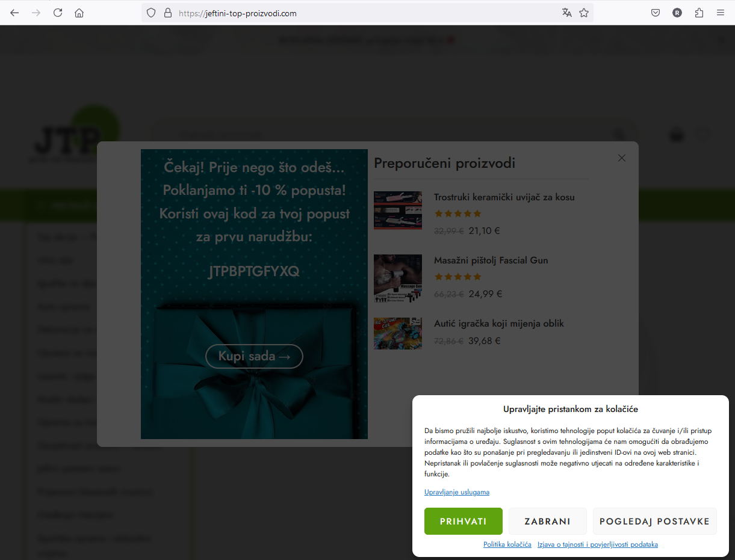735x560 pixels.
Task: Open the extensions puzzle menu
Action: pyautogui.click(x=699, y=13)
